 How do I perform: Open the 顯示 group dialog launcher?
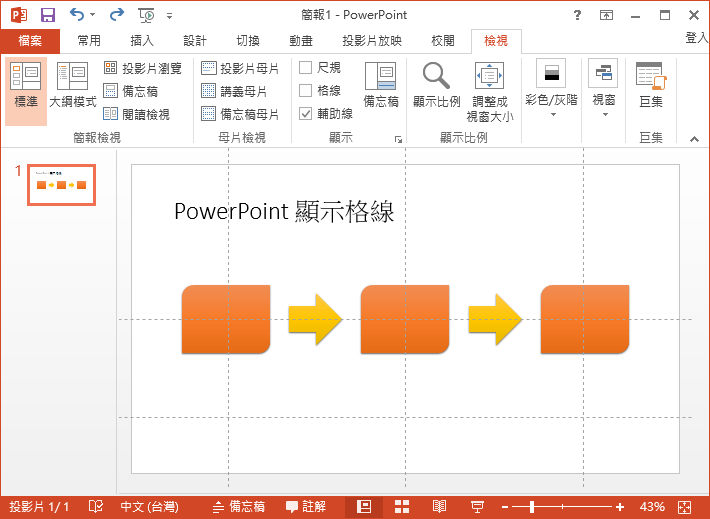pos(398,139)
